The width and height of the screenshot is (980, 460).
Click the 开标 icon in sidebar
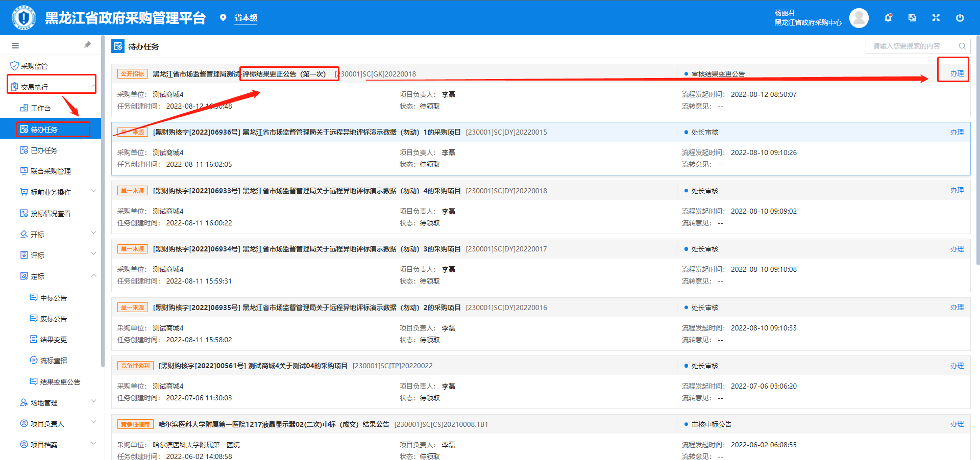point(24,234)
